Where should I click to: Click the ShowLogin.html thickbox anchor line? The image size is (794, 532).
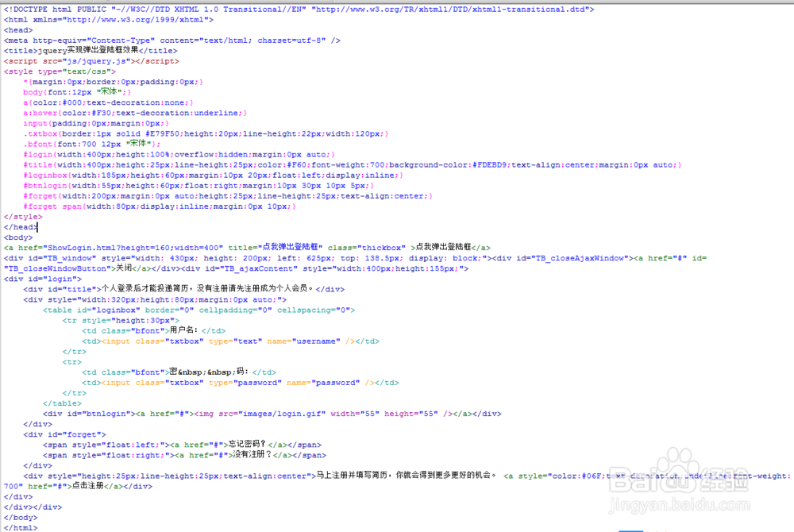(247, 248)
